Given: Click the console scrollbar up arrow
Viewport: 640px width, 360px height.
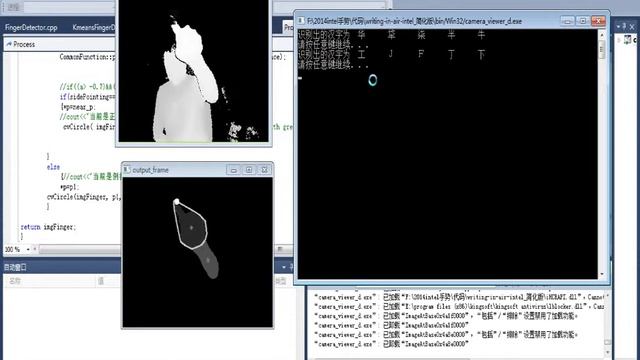Looking at the screenshot, I should (602, 35).
